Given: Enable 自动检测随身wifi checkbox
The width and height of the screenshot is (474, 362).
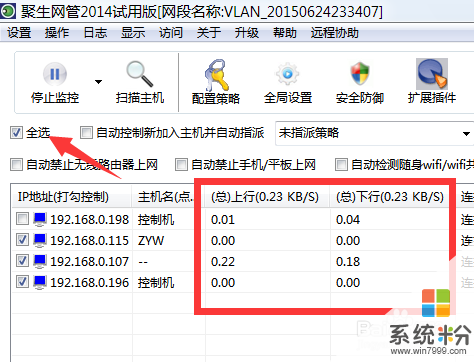Looking at the screenshot, I should tap(341, 164).
